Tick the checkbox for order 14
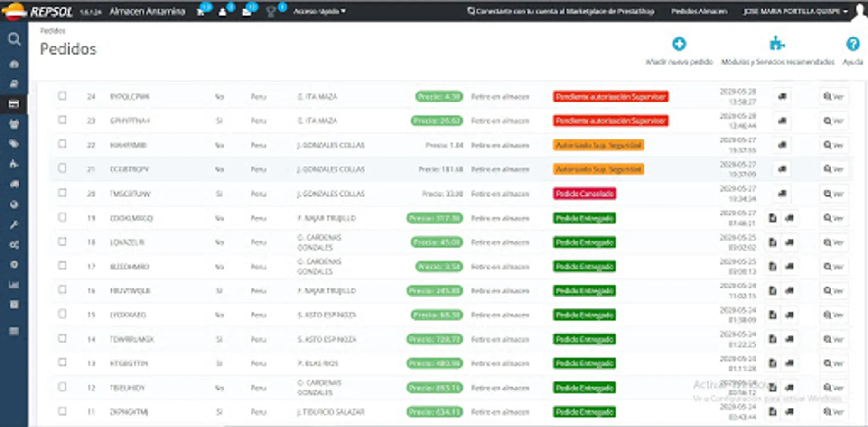Viewport: 868px width, 427px height. point(62,338)
